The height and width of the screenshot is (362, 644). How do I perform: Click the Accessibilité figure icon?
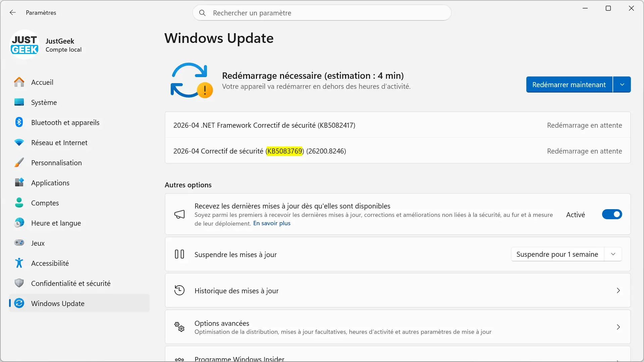coord(19,263)
